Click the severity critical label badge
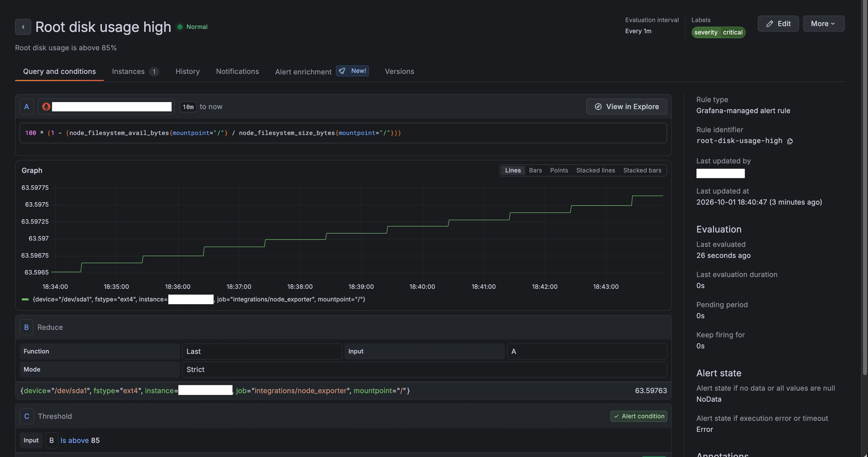Image resolution: width=868 pixels, height=457 pixels. click(718, 32)
